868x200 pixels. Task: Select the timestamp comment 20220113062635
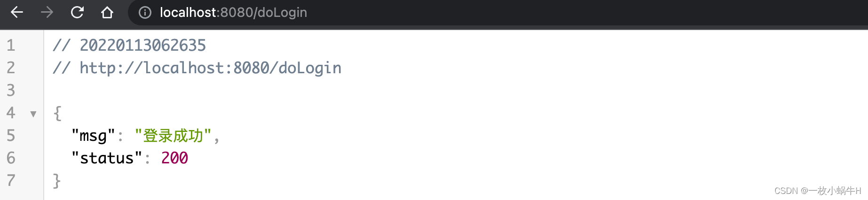(142, 46)
